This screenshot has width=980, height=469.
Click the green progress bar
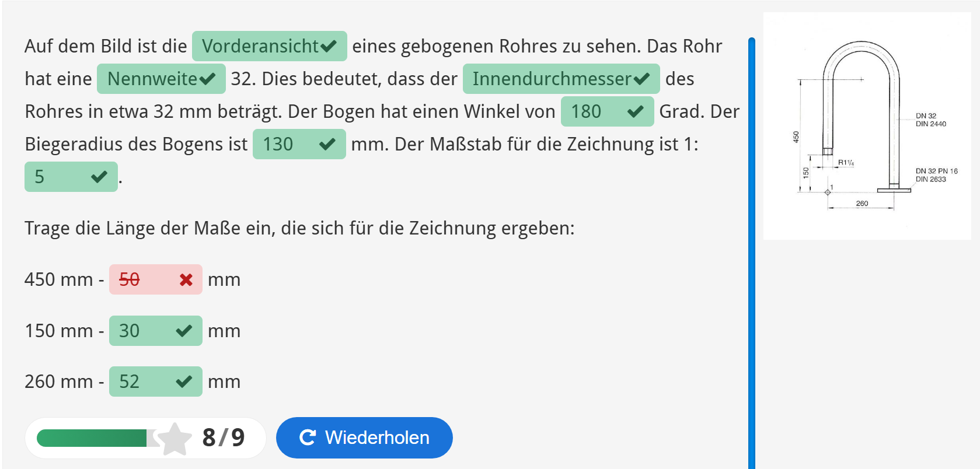pos(92,438)
